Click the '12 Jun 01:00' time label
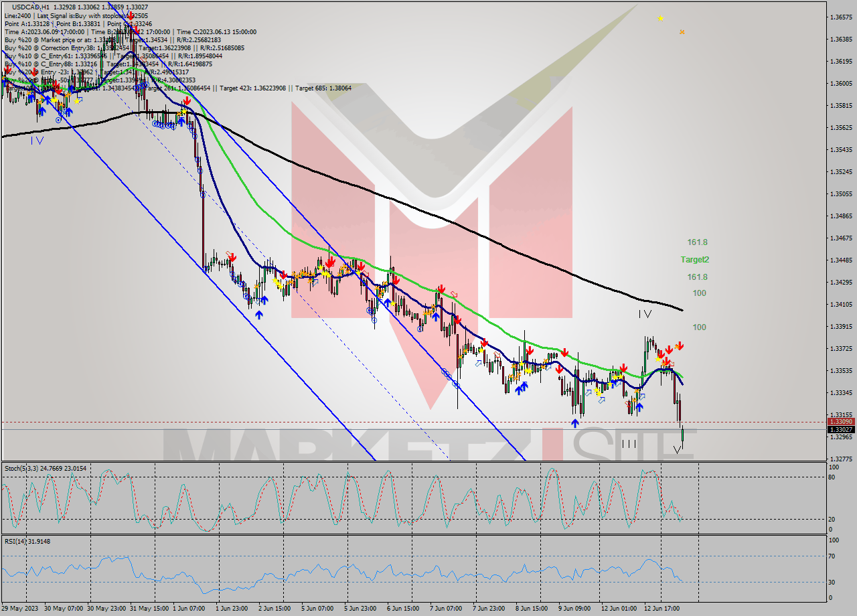The image size is (857, 616). [619, 609]
